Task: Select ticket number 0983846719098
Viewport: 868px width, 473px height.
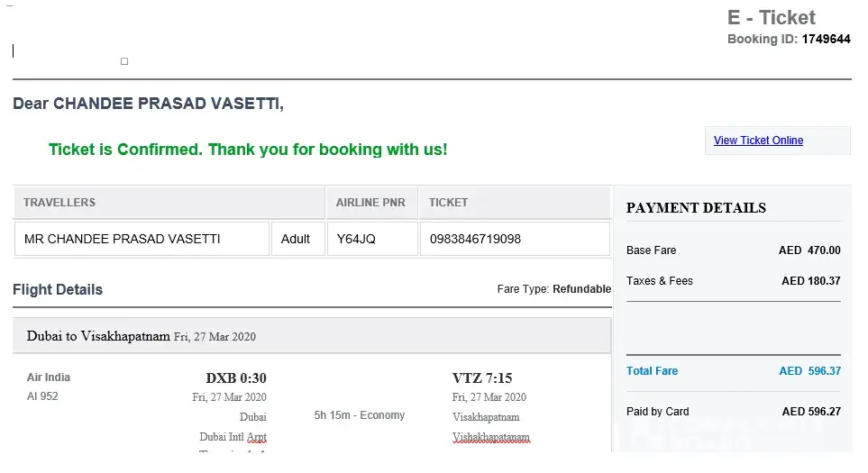Action: tap(475, 240)
